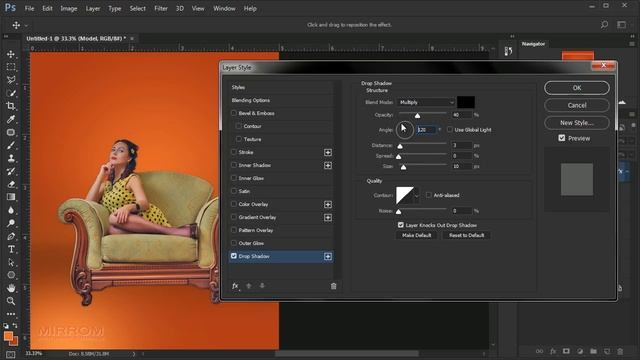Open the Filter menu
This screenshot has height=360, width=640.
(161, 8)
